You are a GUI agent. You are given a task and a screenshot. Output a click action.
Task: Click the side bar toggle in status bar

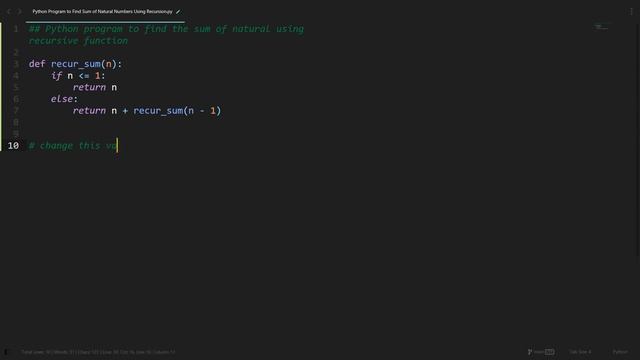pyautogui.click(x=6, y=352)
